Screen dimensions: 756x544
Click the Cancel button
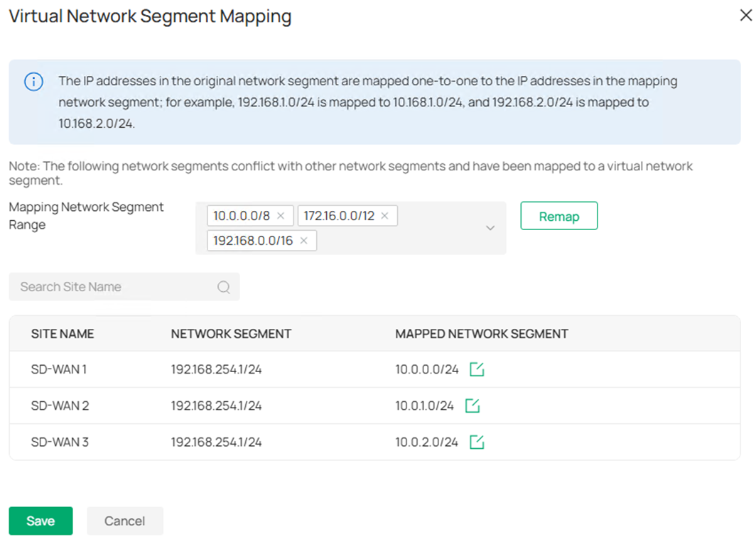pyautogui.click(x=125, y=521)
